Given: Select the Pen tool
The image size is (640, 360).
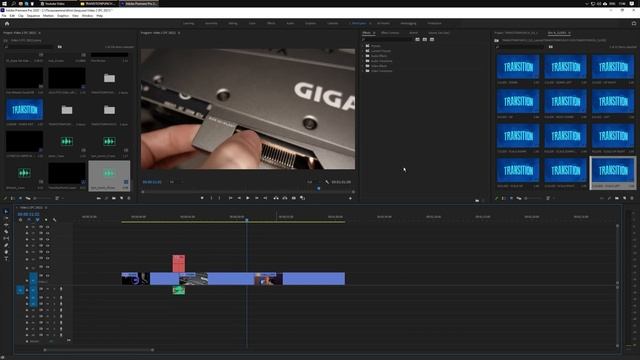Looking at the screenshot, I should pyautogui.click(x=6, y=245).
